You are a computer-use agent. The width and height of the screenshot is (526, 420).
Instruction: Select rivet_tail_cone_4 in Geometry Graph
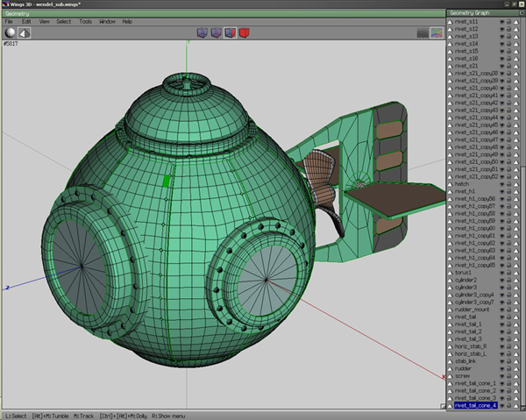click(475, 405)
